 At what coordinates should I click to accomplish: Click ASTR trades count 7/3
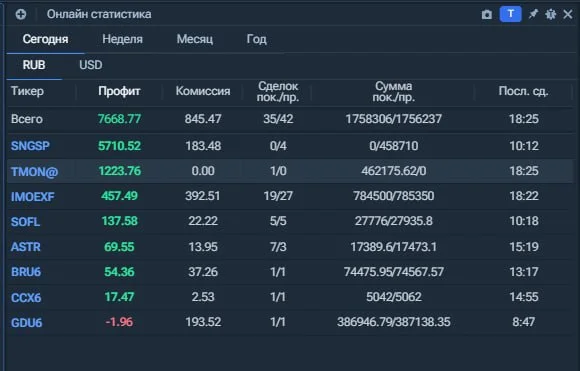[278, 247]
